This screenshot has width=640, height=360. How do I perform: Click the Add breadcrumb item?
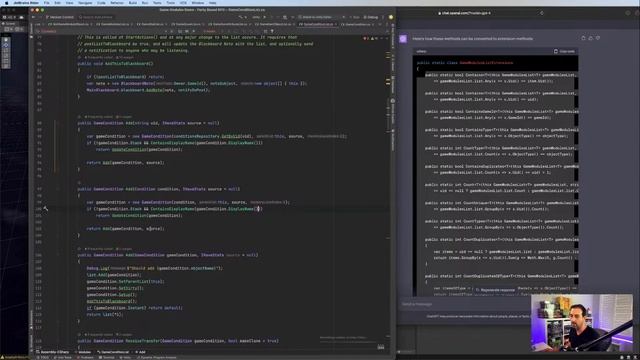coord(141,352)
